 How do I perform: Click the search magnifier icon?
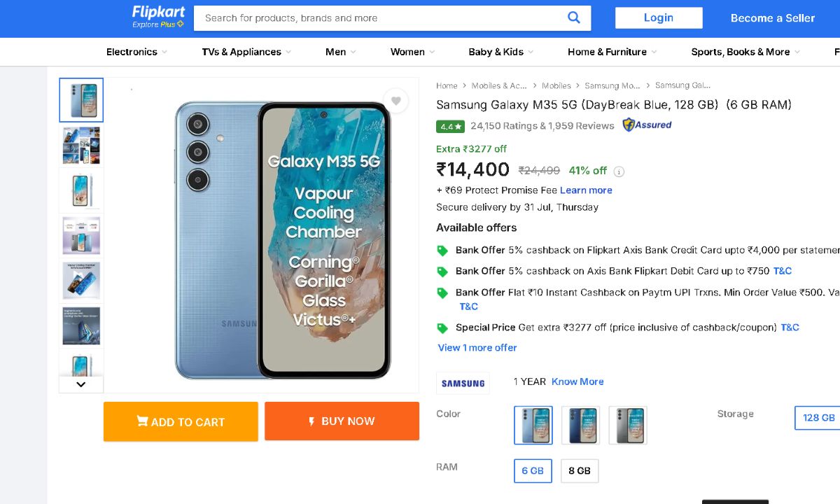574,18
